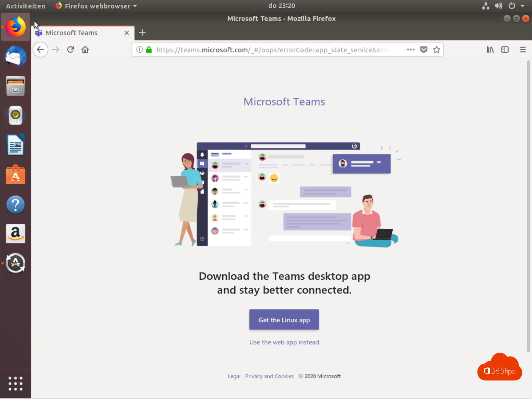Open LibreOffice Writer from the dock
Image resolution: width=532 pixels, height=399 pixels.
pos(15,145)
